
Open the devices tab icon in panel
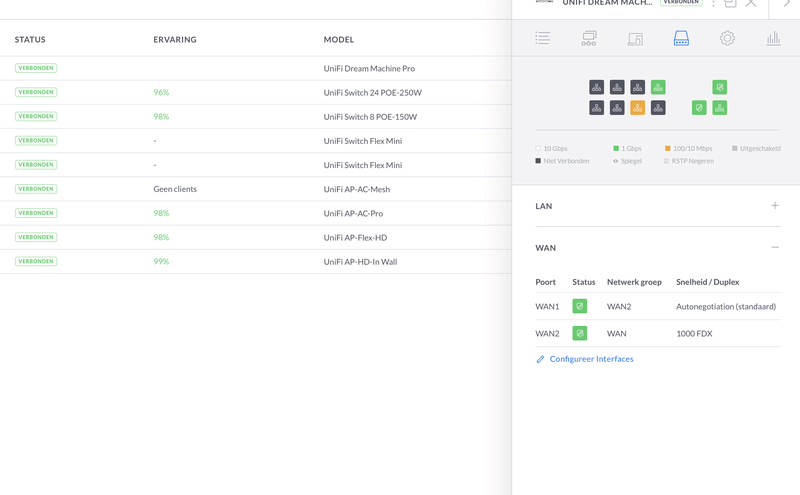[635, 39]
